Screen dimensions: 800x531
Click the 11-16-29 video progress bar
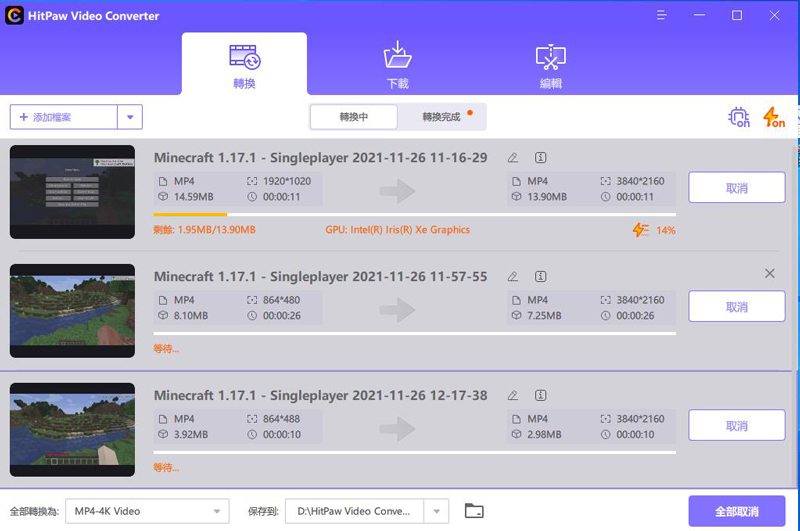[415, 215]
